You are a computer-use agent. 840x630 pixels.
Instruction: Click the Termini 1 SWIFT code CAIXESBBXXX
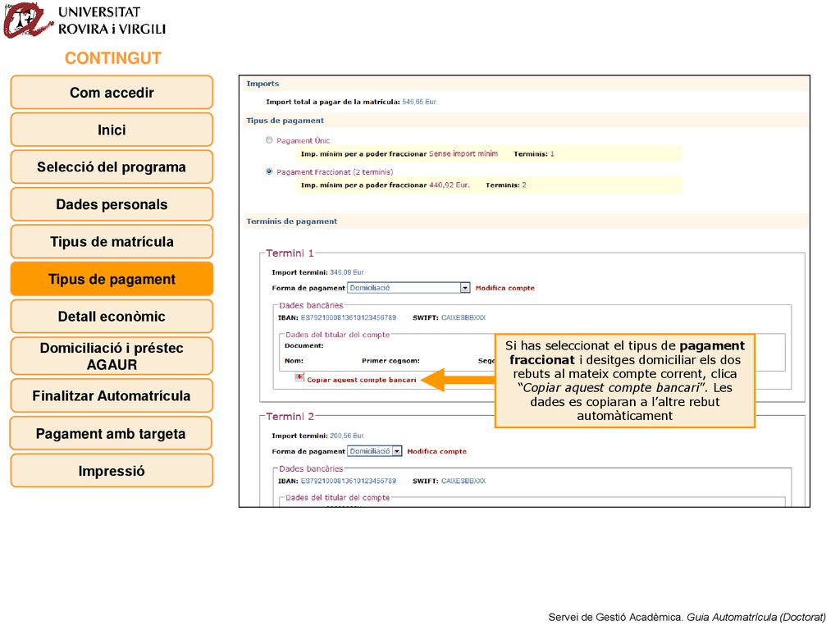click(463, 317)
